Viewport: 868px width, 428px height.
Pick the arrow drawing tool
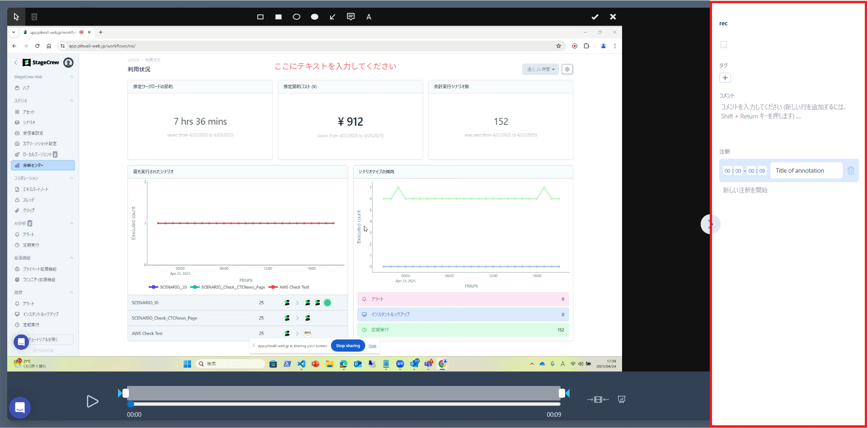pyautogui.click(x=333, y=17)
